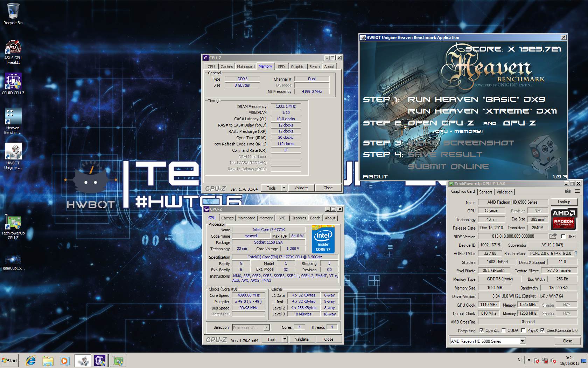
Task: Switch to HWBOT Unigine taskbar item
Action: (83, 361)
